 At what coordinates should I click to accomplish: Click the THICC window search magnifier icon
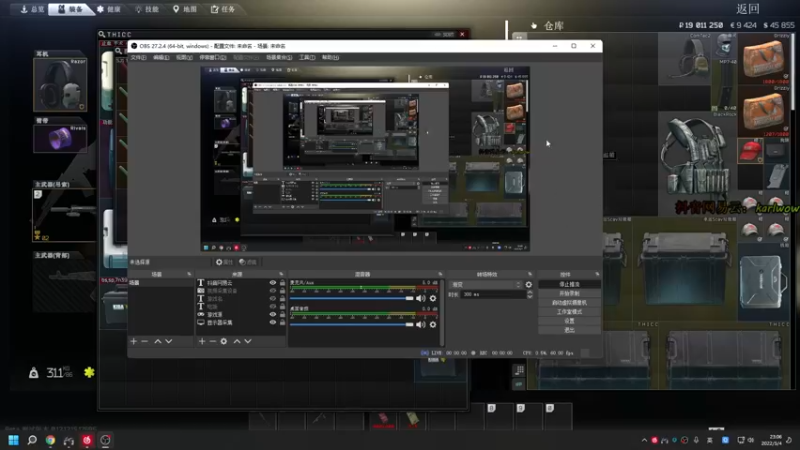102,34
